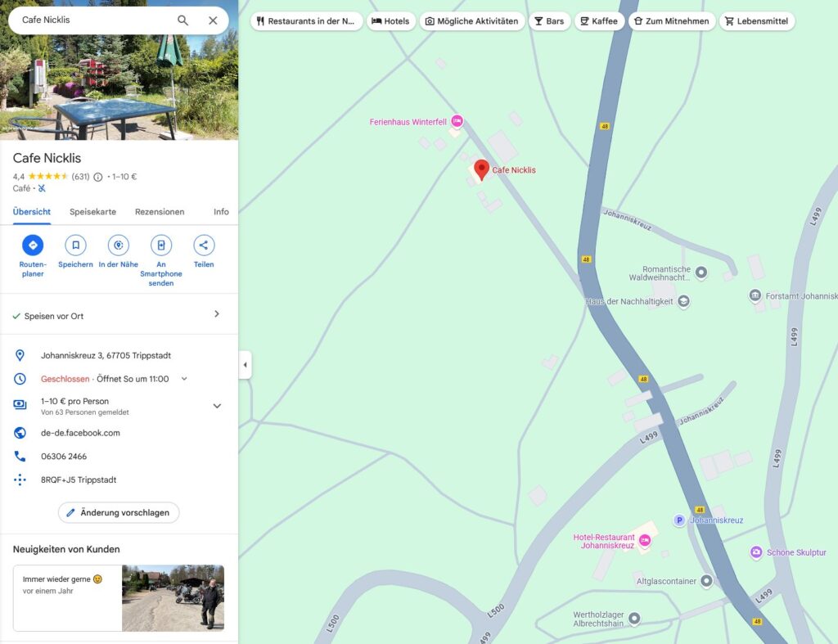The image size is (838, 644).
Task: Click Änderung vorschlagen button
Action: [x=119, y=512]
